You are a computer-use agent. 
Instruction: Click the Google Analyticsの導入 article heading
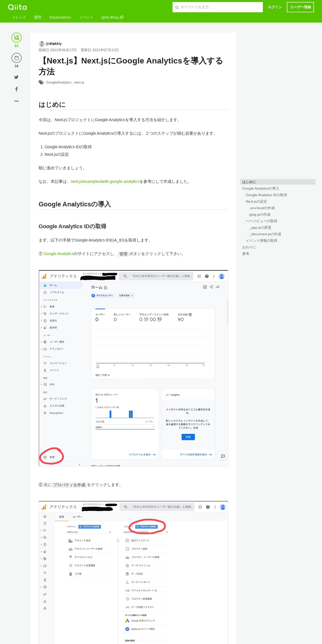tap(75, 204)
